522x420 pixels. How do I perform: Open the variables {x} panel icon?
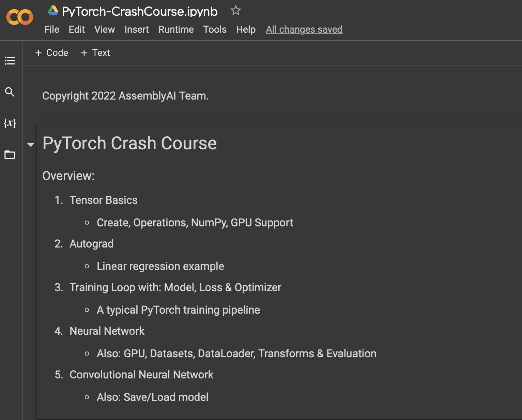tap(10, 123)
